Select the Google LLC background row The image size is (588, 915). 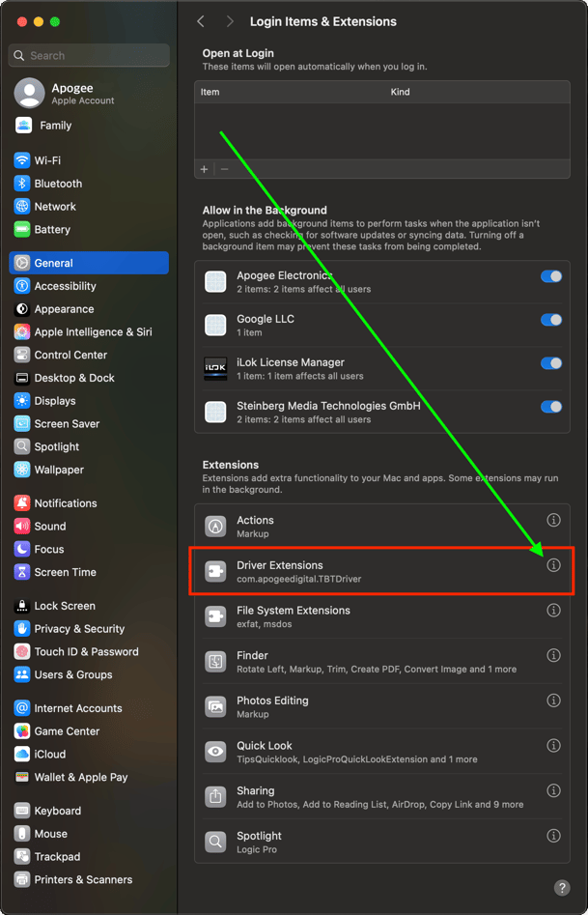(x=382, y=326)
